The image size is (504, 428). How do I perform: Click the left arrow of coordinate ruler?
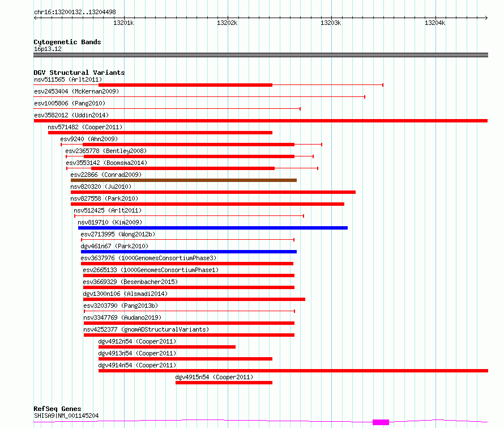[x=35, y=18]
